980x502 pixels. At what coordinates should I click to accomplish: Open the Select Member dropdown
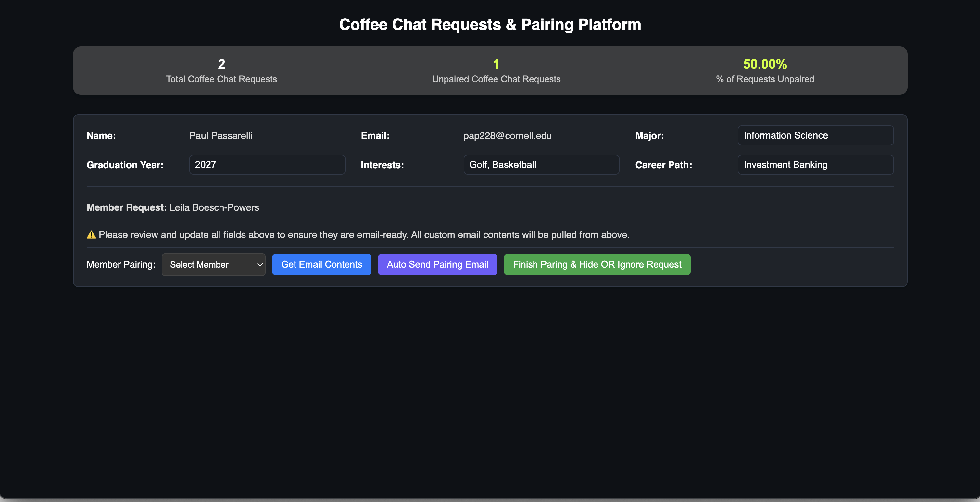pyautogui.click(x=213, y=265)
